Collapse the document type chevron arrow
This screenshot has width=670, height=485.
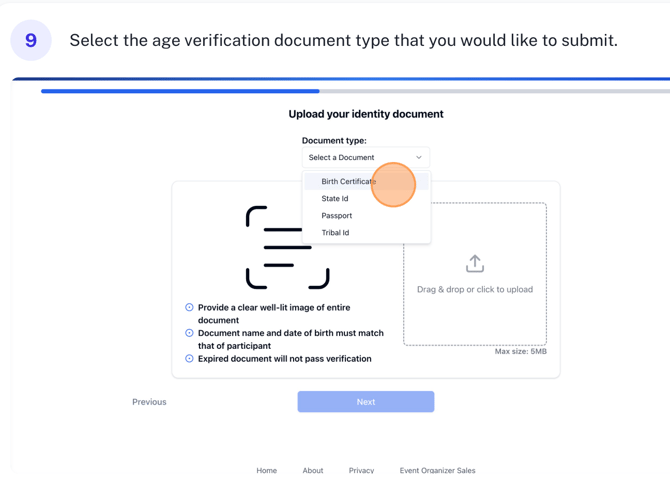pyautogui.click(x=419, y=157)
